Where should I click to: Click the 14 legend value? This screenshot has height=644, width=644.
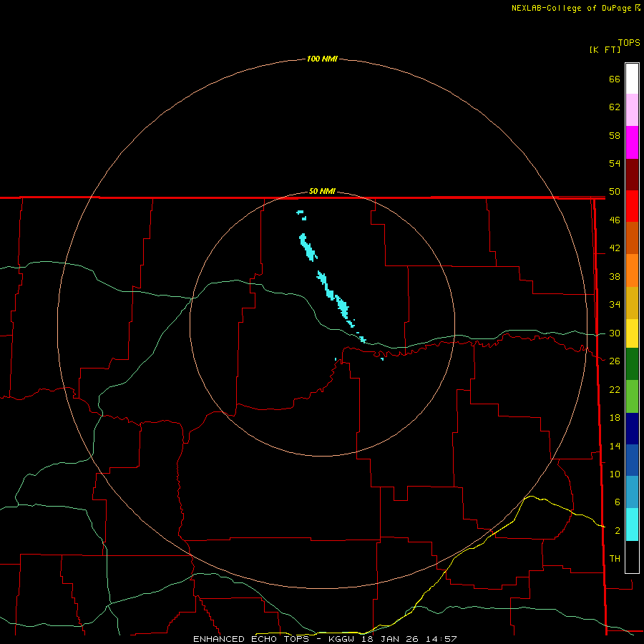click(x=615, y=446)
